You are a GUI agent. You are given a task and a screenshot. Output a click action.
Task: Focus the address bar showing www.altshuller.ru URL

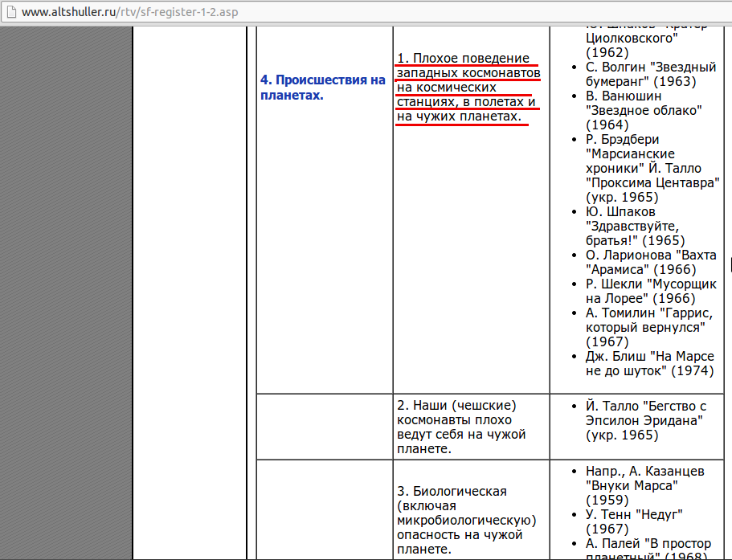(366, 12)
